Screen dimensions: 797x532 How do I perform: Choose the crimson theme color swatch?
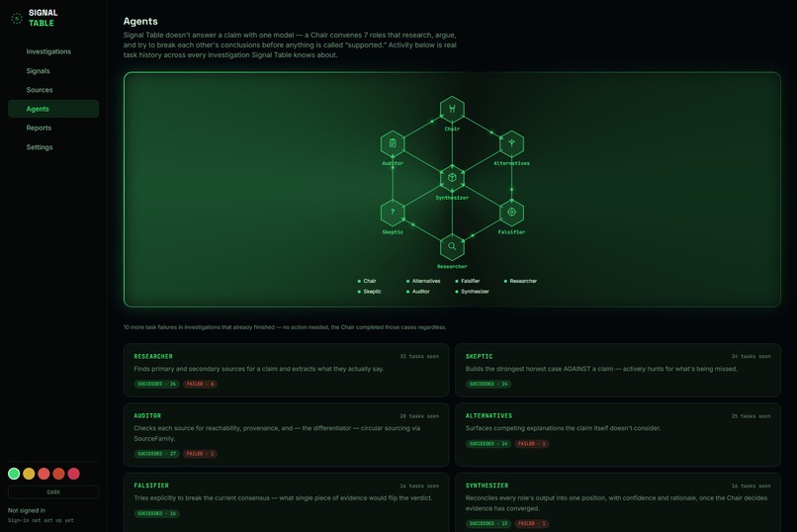point(74,474)
